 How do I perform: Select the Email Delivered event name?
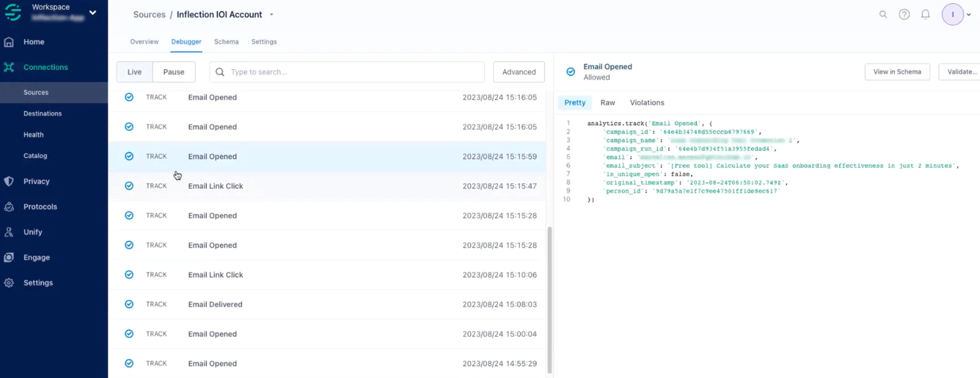215,304
